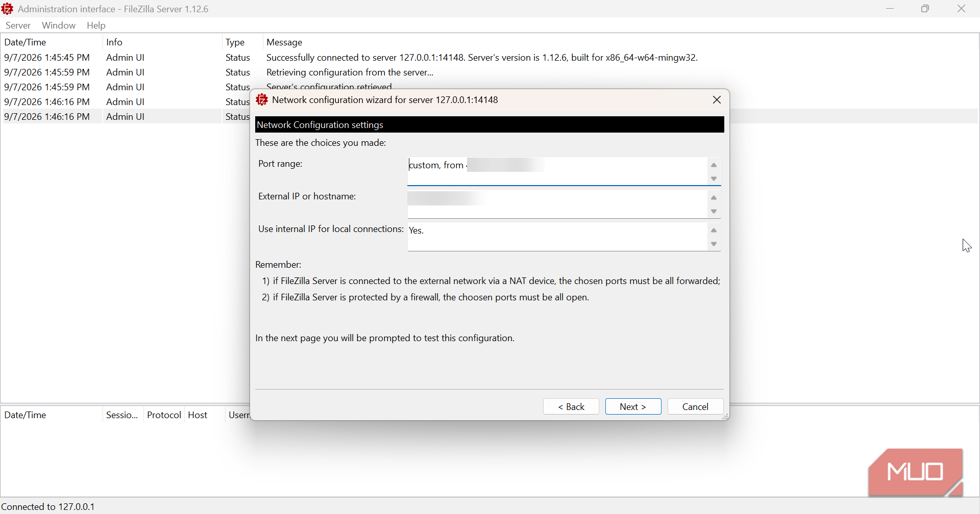Sort log by Date/Time column header
Viewport: 980px width, 514px height.
pos(51,42)
